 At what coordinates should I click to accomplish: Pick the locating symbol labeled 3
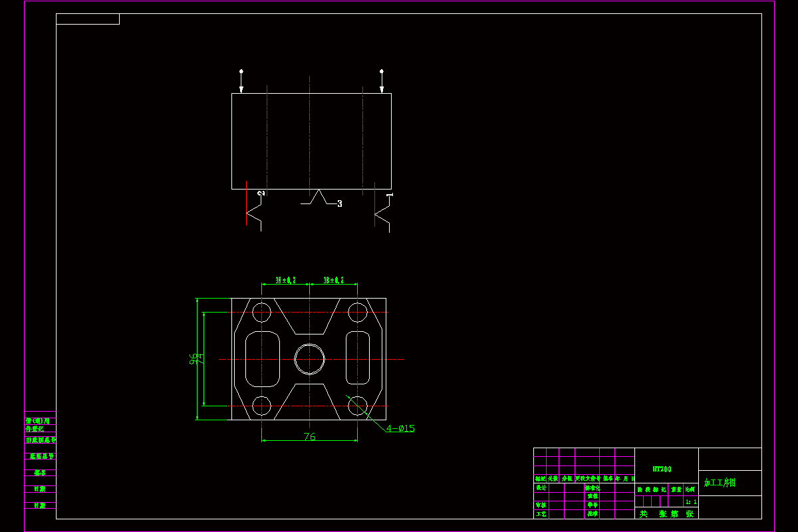pos(321,197)
